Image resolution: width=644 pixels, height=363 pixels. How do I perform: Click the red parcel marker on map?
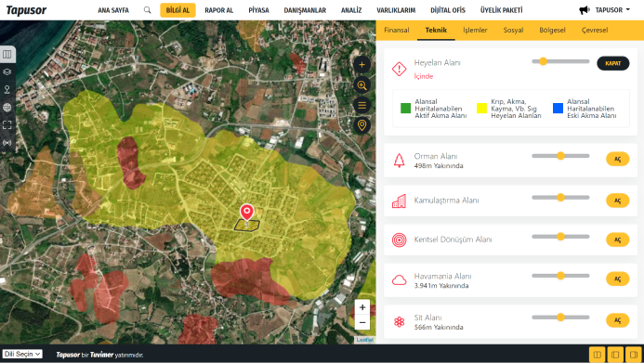click(247, 213)
